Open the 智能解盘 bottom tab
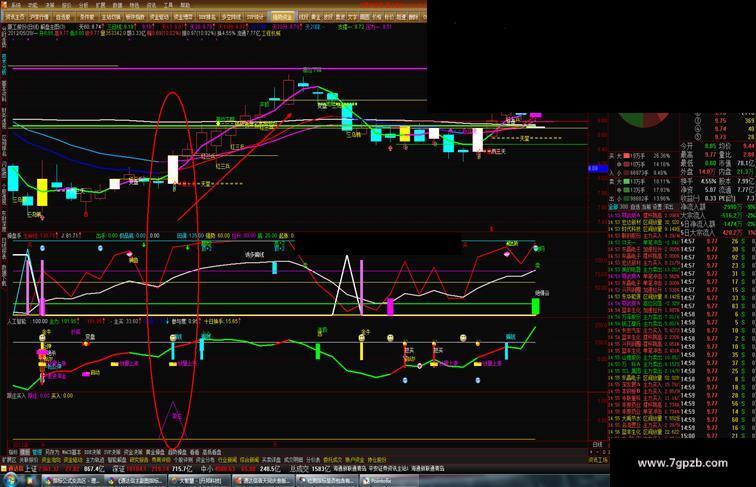The height and width of the screenshot is (487, 756). tap(117, 460)
